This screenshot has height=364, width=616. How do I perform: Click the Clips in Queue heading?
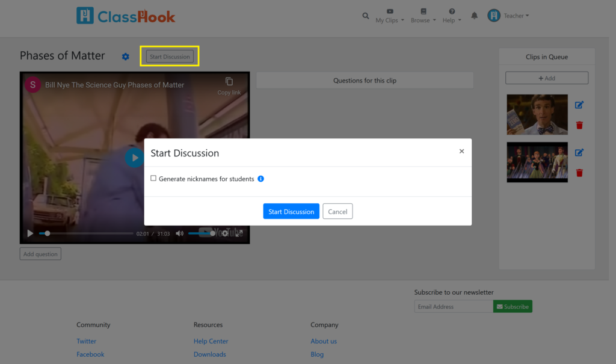547,57
